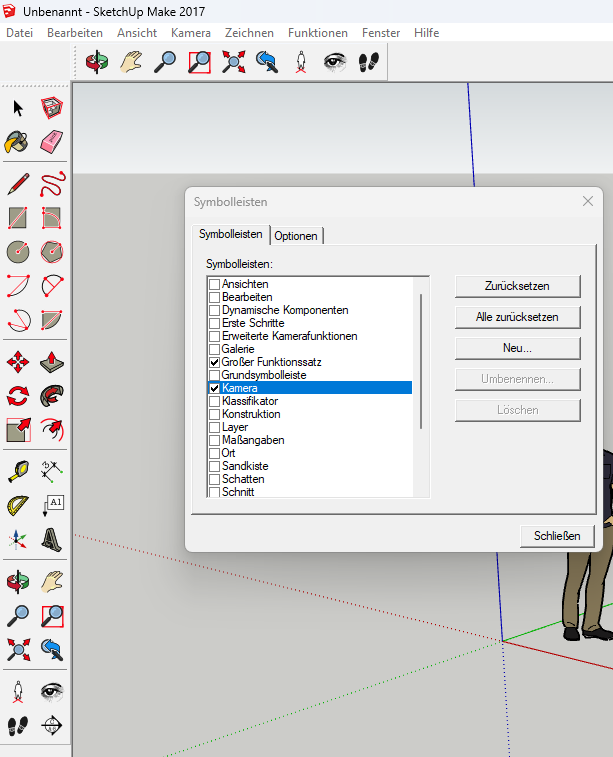
Task: Click the Make Component icon
Action: [52, 108]
